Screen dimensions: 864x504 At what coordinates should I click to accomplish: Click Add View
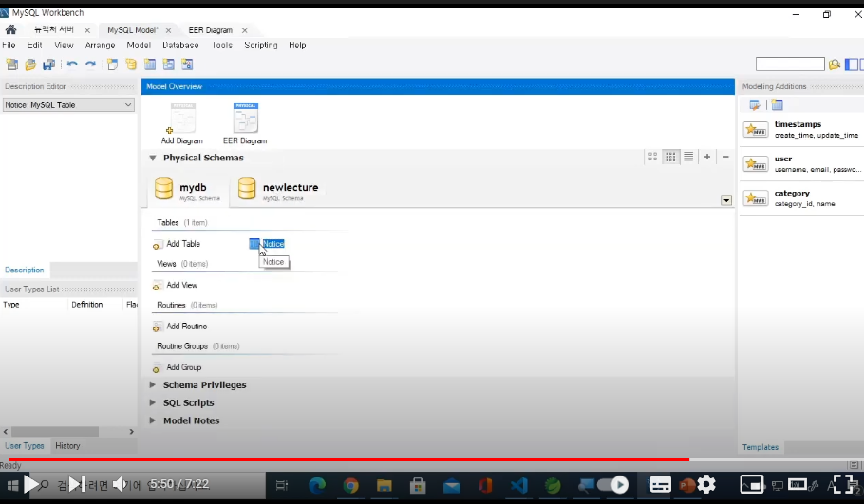point(176,286)
